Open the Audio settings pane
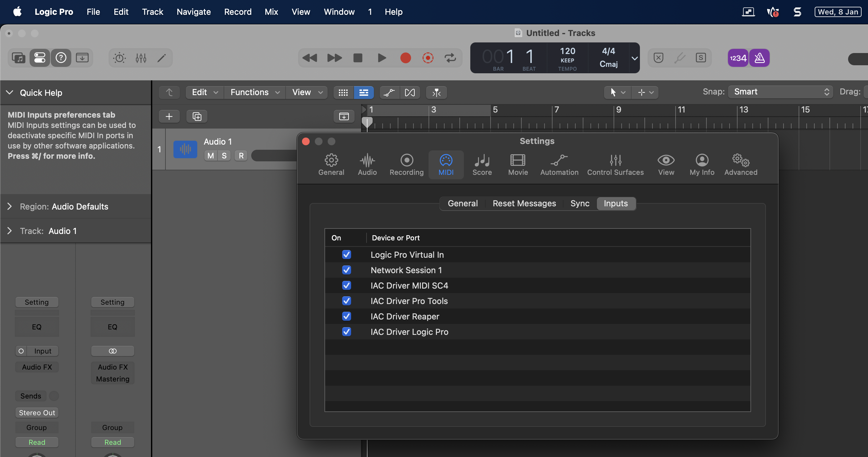 (x=367, y=165)
